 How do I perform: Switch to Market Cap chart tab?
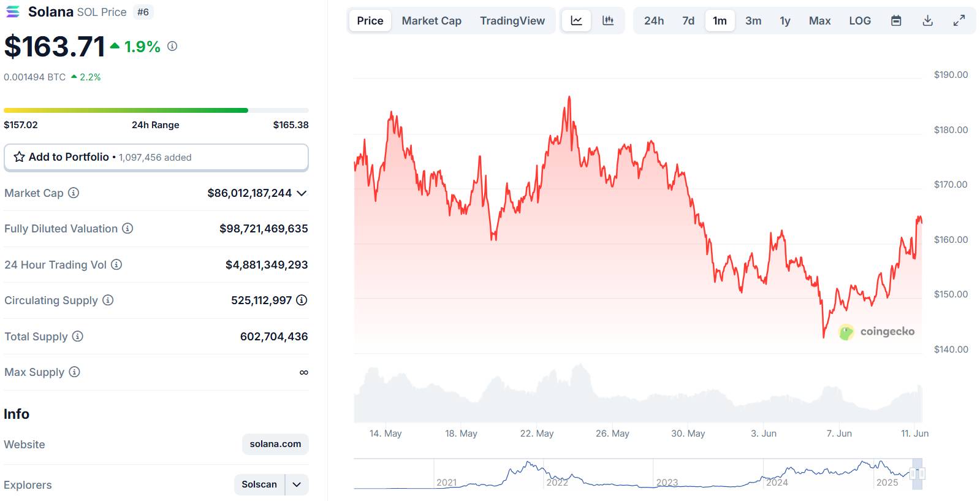tap(431, 21)
